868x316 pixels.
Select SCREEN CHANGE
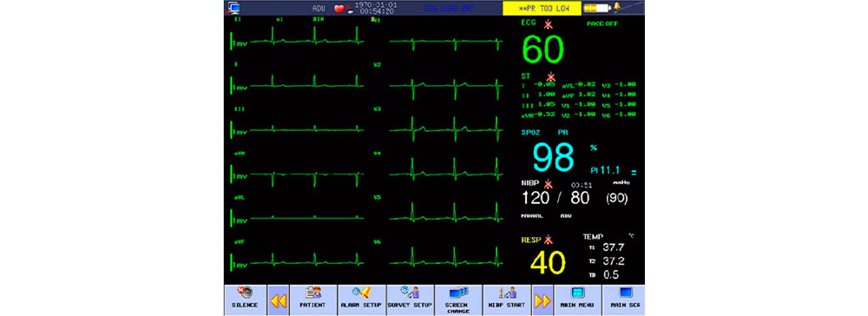457,300
